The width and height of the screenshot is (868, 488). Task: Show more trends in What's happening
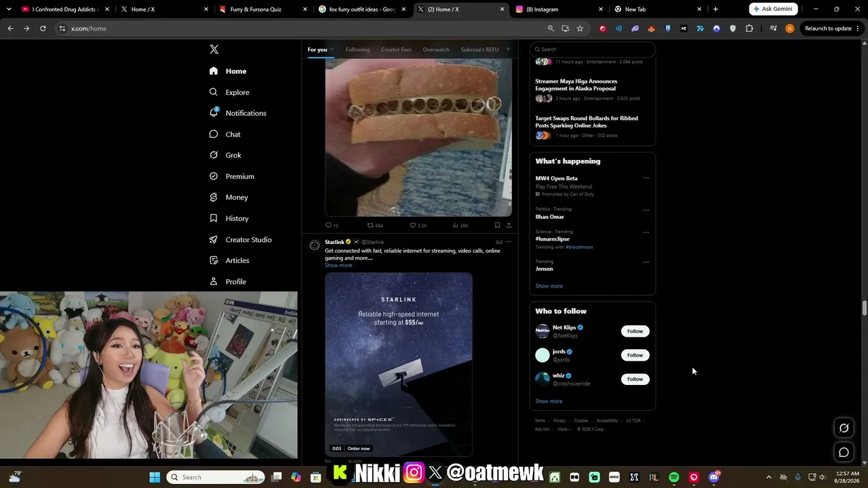click(549, 286)
